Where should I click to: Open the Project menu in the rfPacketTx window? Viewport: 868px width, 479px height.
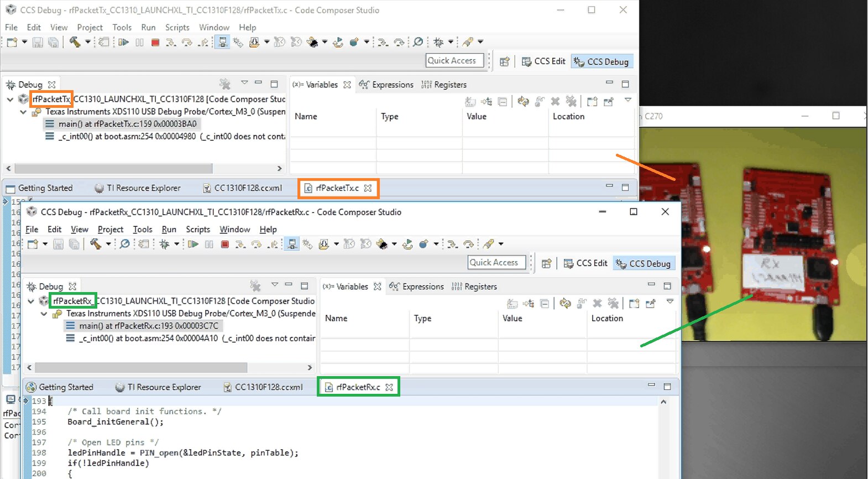tap(90, 28)
